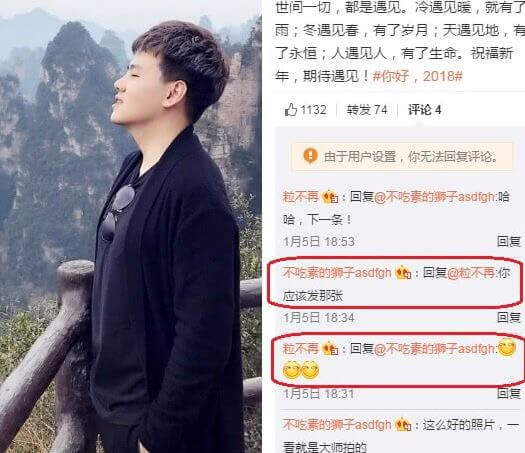Click badge icon in the bottom comment
Screen dimensions: 525x453
[403, 425]
